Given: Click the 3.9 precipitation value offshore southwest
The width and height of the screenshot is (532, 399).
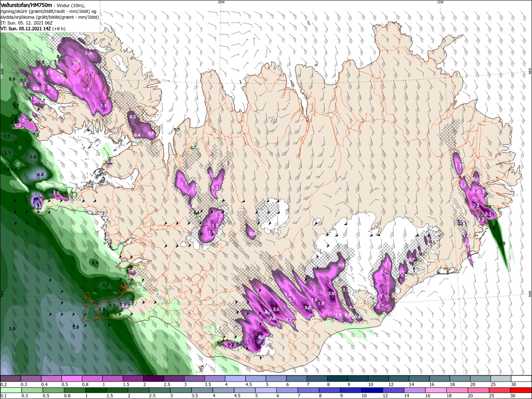Looking at the screenshot, I should click(x=76, y=327).
